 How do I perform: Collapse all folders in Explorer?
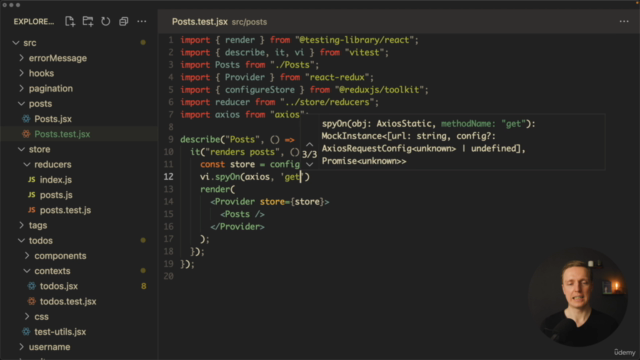123,21
